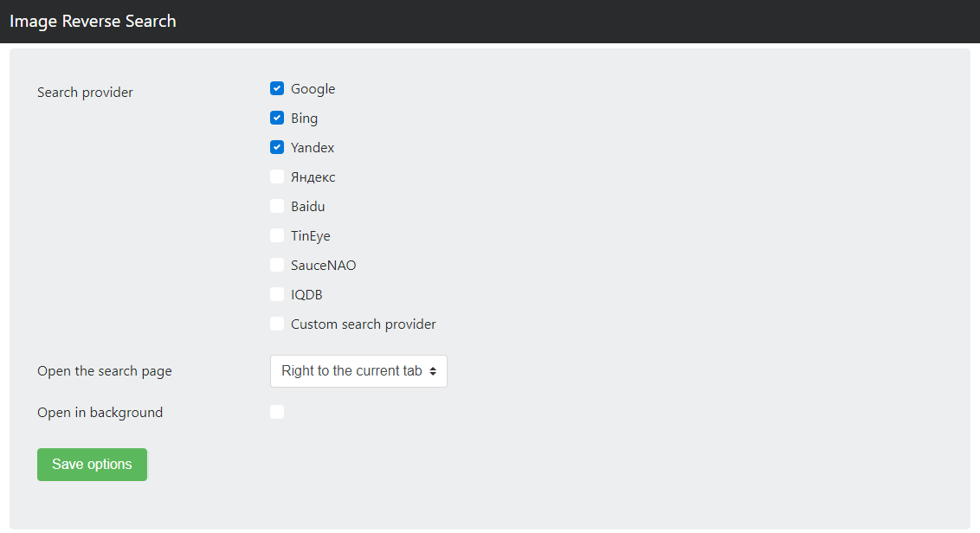Open the 'Right to the current tab' dropdown
Image resolution: width=980 pixels, height=533 pixels.
pyautogui.click(x=358, y=371)
